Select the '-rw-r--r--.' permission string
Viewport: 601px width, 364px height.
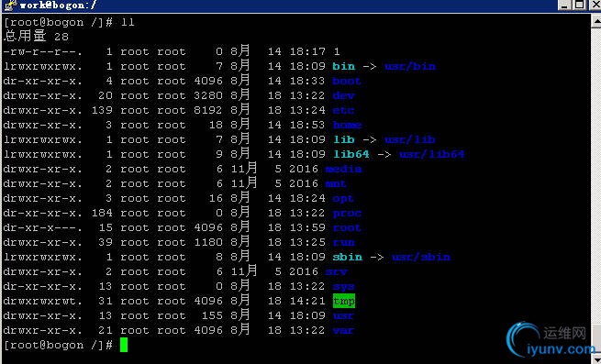pyautogui.click(x=42, y=51)
